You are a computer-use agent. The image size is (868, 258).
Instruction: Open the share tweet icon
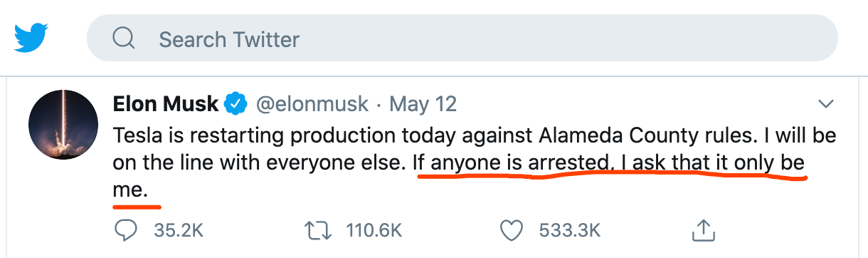[702, 229]
